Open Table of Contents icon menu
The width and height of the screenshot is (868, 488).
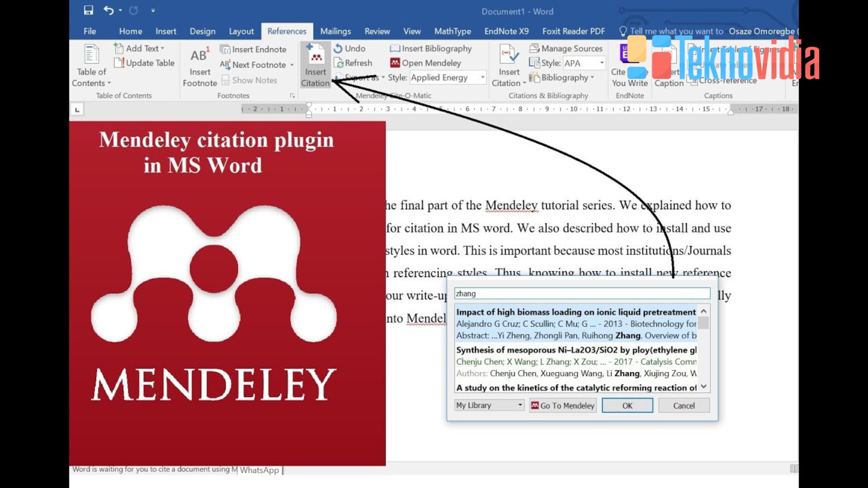tap(91, 55)
